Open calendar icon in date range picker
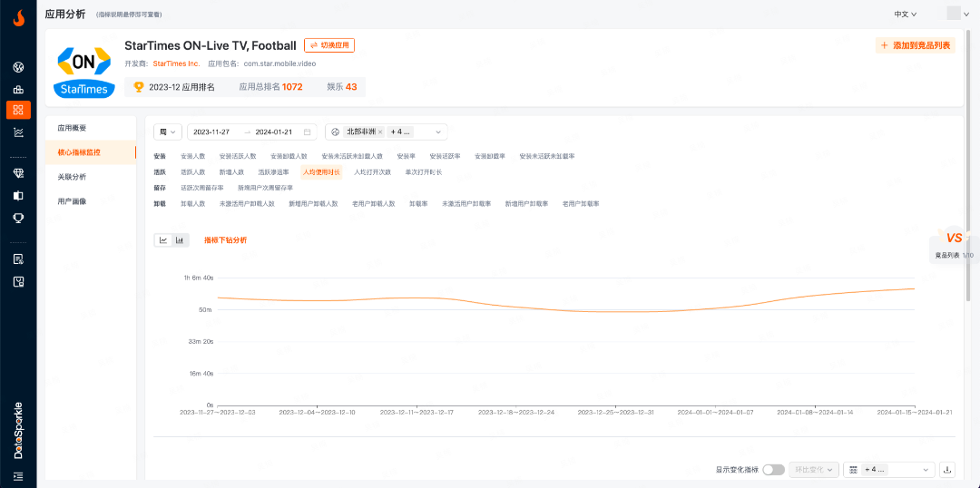Viewport: 980px width, 488px height. 308,132
